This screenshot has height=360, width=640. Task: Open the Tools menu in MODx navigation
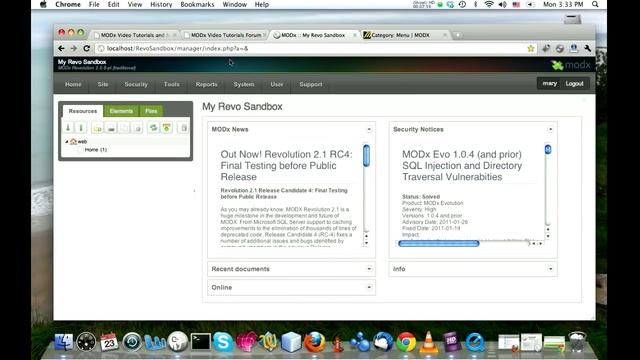[x=171, y=84]
